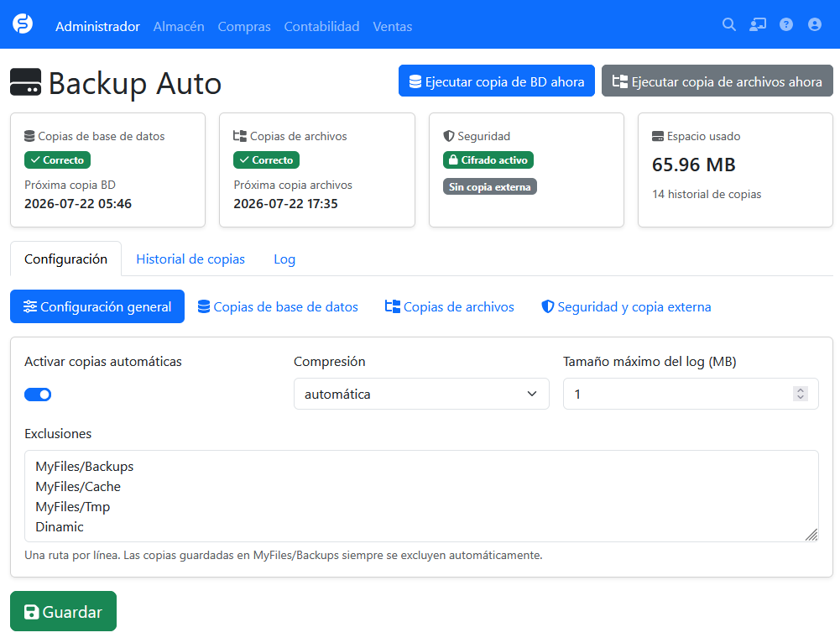Open the Compresión dropdown
Viewport: 840px width, 643px height.
(x=421, y=394)
